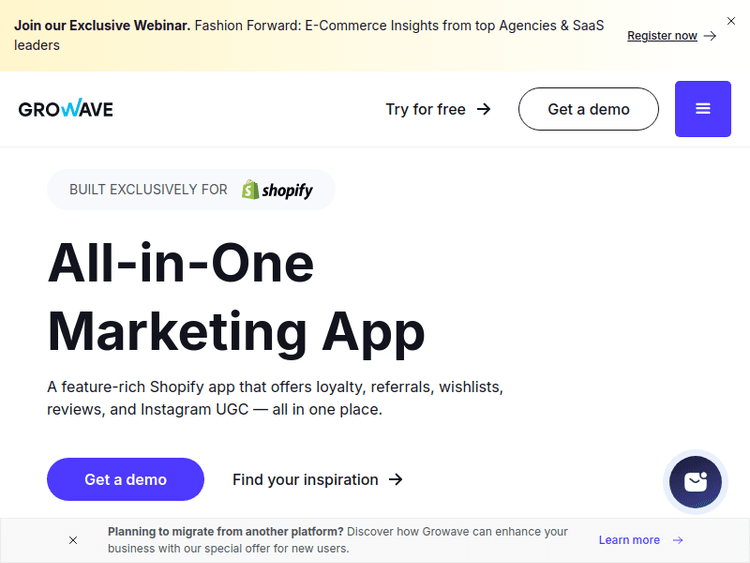Viewport: 750px width, 563px height.
Task: Click the arrow beside Register now
Action: (710, 36)
